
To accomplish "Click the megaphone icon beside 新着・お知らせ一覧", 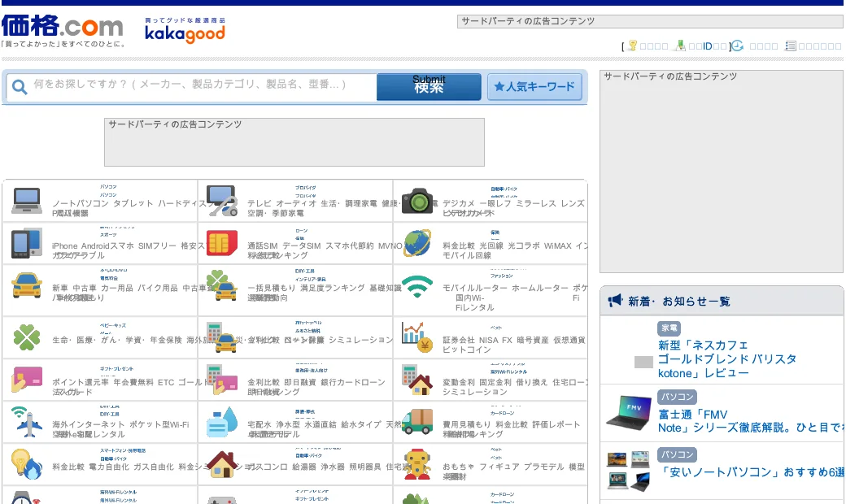I will [615, 301].
